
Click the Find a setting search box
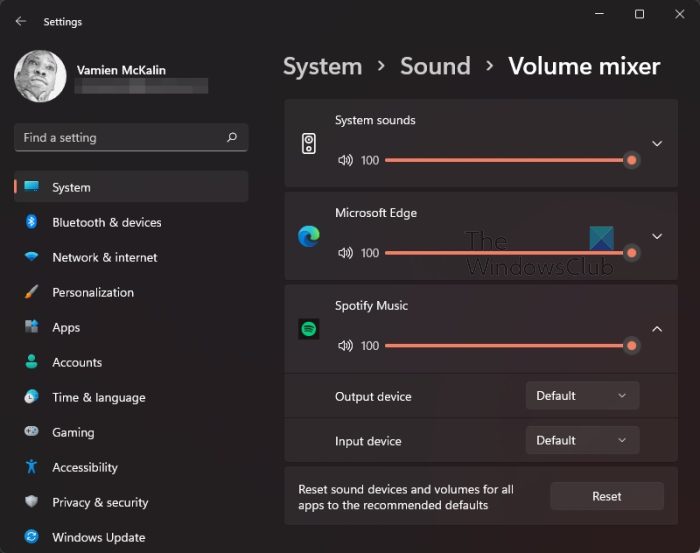pyautogui.click(x=120, y=138)
